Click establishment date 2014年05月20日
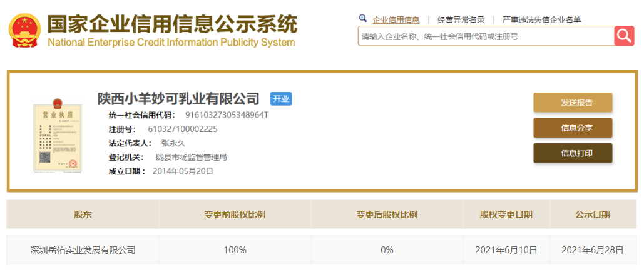Screen dimensions: 644x272 [183, 171]
